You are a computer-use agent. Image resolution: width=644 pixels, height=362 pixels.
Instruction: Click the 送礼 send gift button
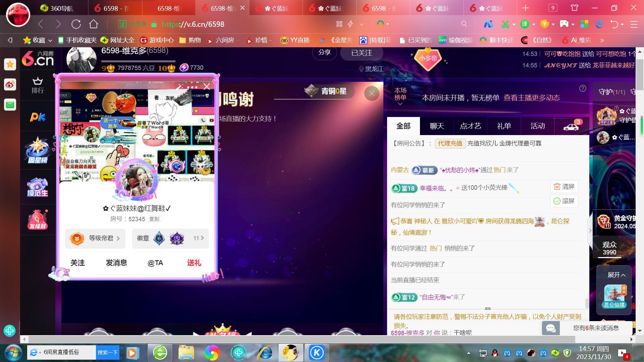pos(194,262)
